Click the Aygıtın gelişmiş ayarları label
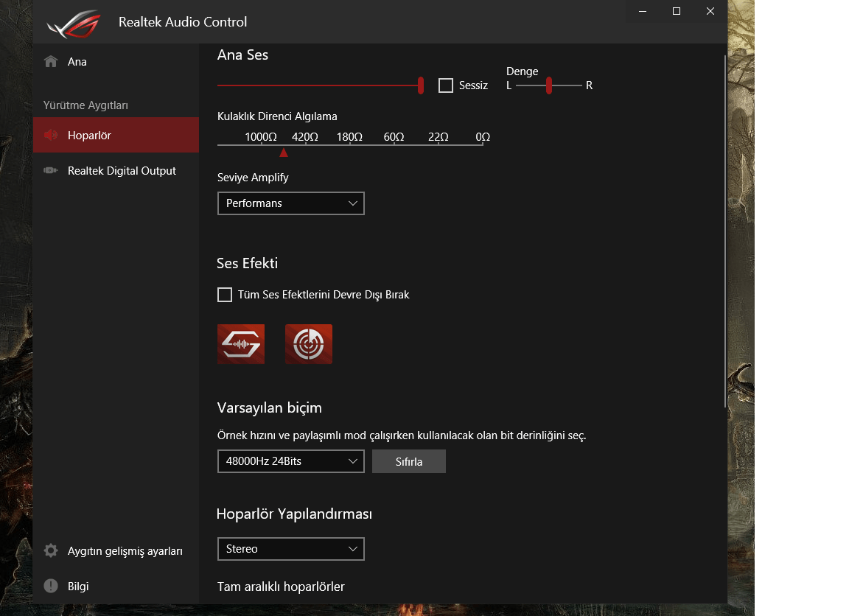This screenshot has height=616, width=849. tap(124, 550)
